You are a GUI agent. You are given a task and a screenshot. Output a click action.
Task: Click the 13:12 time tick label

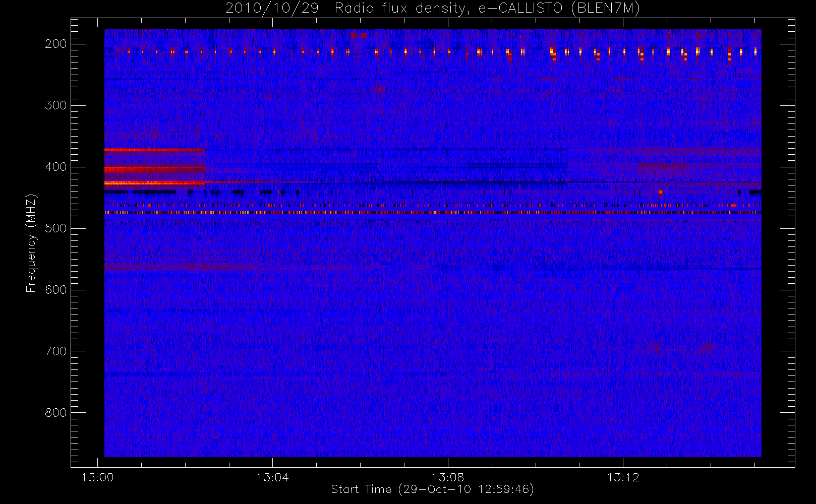click(x=623, y=477)
